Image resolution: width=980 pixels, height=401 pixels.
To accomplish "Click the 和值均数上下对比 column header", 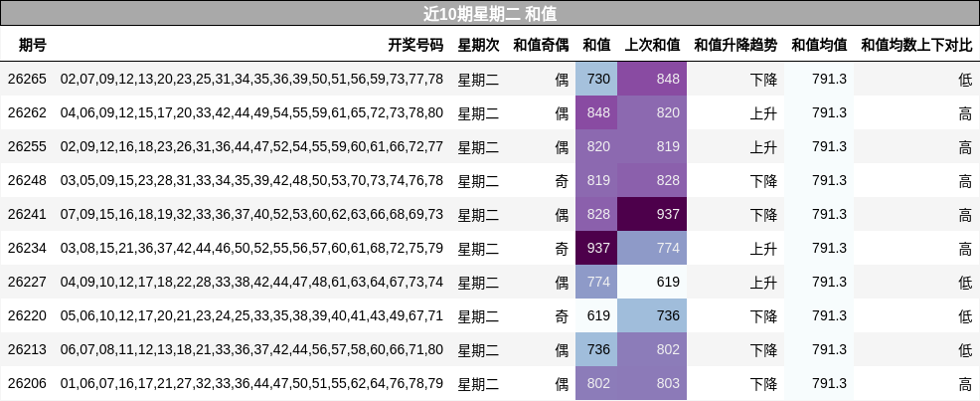I will [916, 45].
